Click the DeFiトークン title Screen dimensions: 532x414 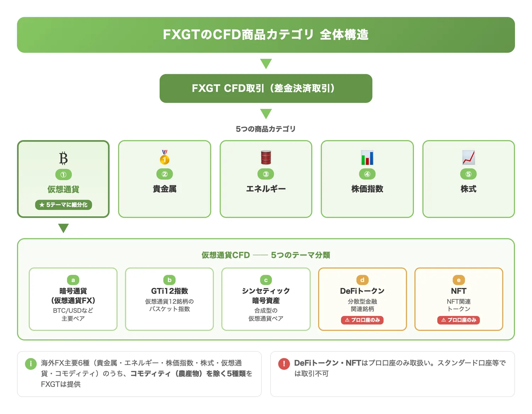[362, 291]
